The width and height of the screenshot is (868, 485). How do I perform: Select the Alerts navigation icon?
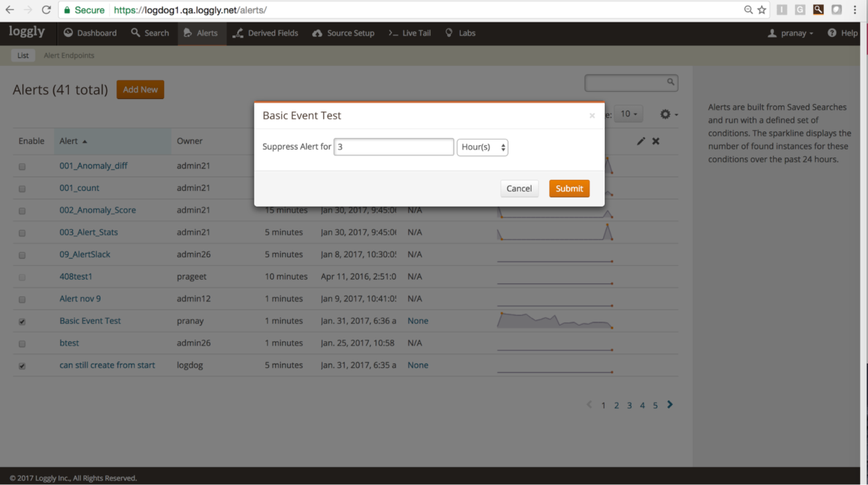[x=187, y=33]
